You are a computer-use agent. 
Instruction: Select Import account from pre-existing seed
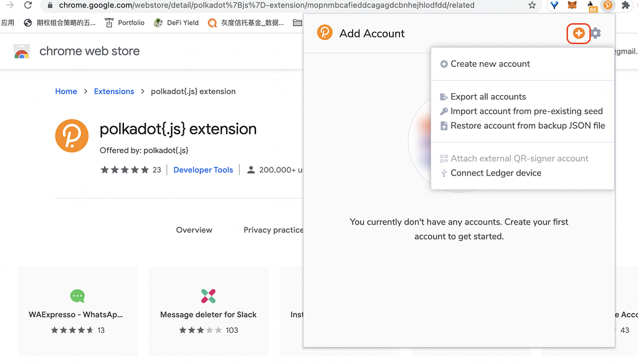tap(526, 111)
